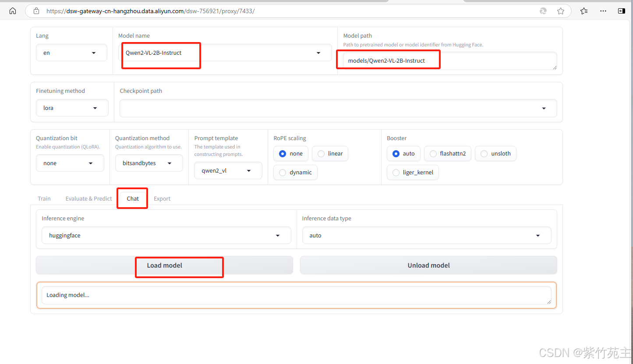The image size is (633, 364).
Task: Select 'auto' Booster option
Action: 403,154
